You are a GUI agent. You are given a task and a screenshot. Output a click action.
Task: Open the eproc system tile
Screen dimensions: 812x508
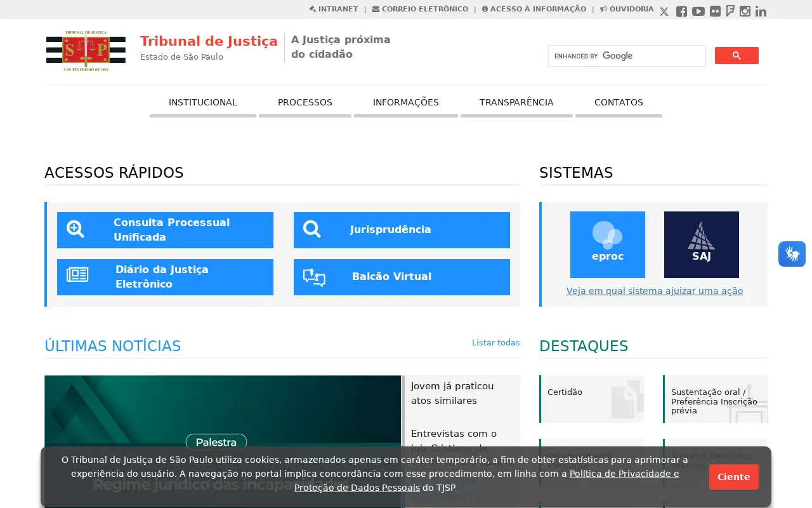coord(608,244)
